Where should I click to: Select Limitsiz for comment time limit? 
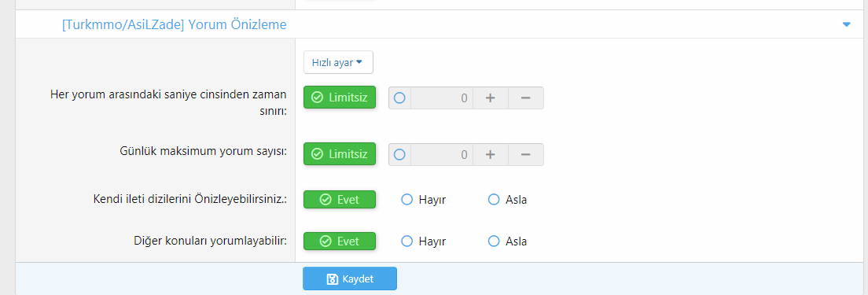point(340,98)
